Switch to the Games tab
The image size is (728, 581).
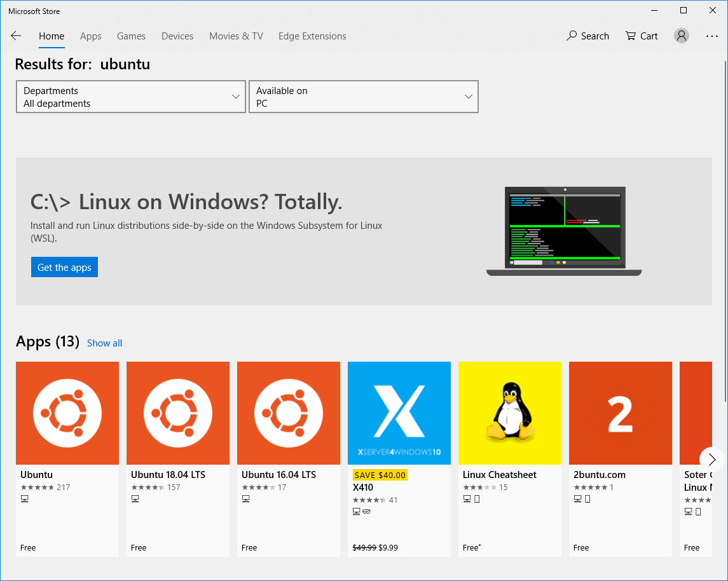click(x=131, y=36)
